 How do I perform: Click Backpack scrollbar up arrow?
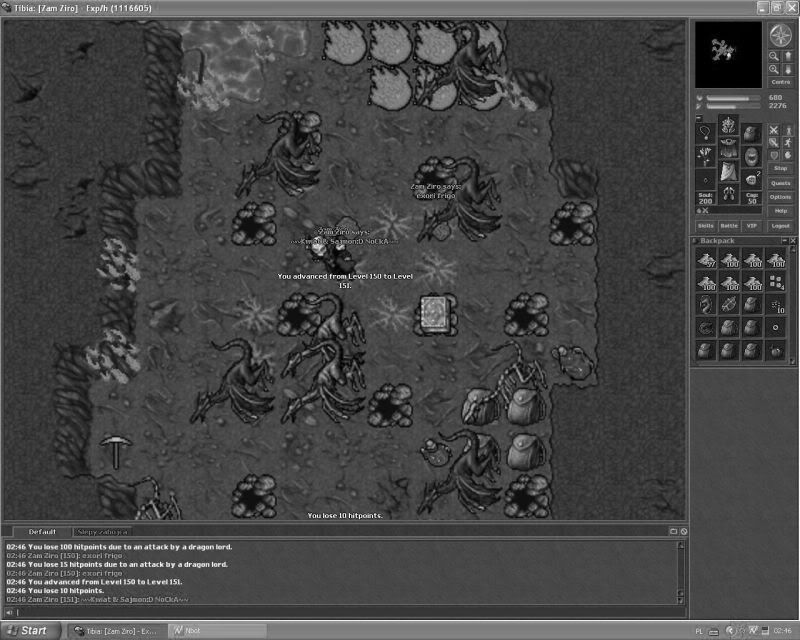pos(793,250)
